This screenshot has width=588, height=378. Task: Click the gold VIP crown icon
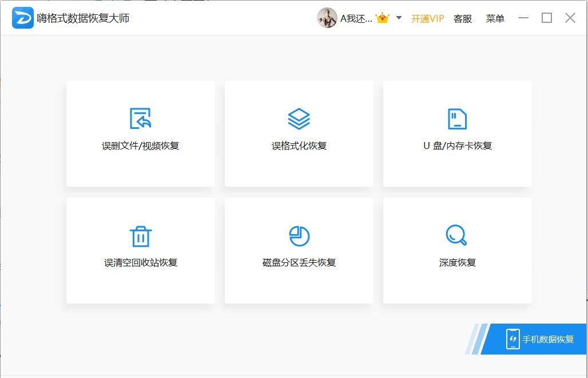point(382,18)
